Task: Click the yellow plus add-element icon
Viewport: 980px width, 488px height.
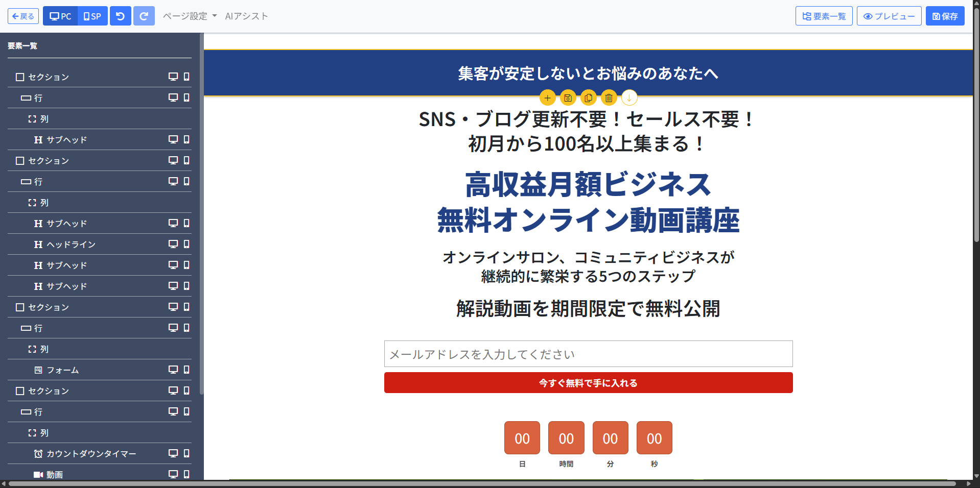Action: click(547, 98)
